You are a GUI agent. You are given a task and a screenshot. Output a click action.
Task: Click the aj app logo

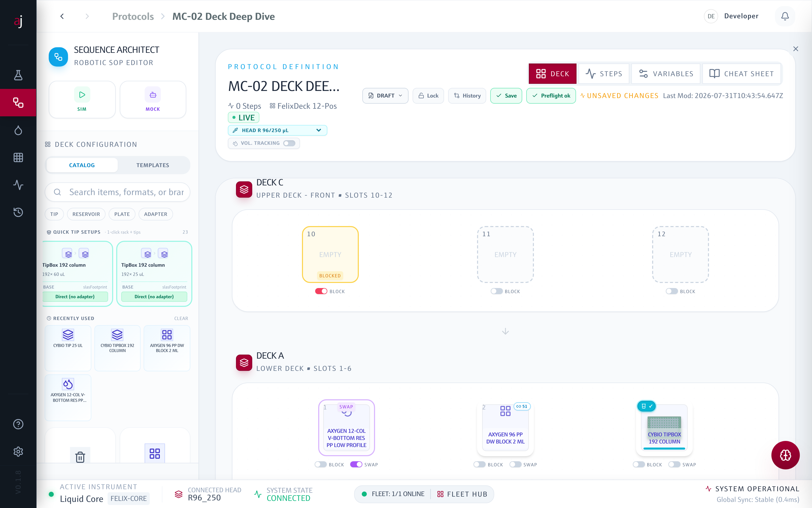(18, 21)
